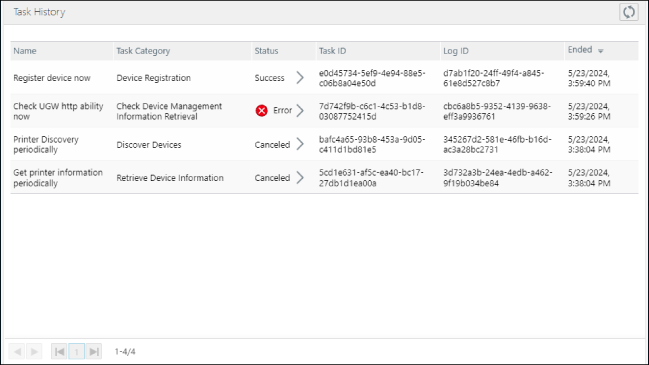This screenshot has width=649, height=365.
Task: Sort by Task Category column header
Action: click(x=143, y=51)
